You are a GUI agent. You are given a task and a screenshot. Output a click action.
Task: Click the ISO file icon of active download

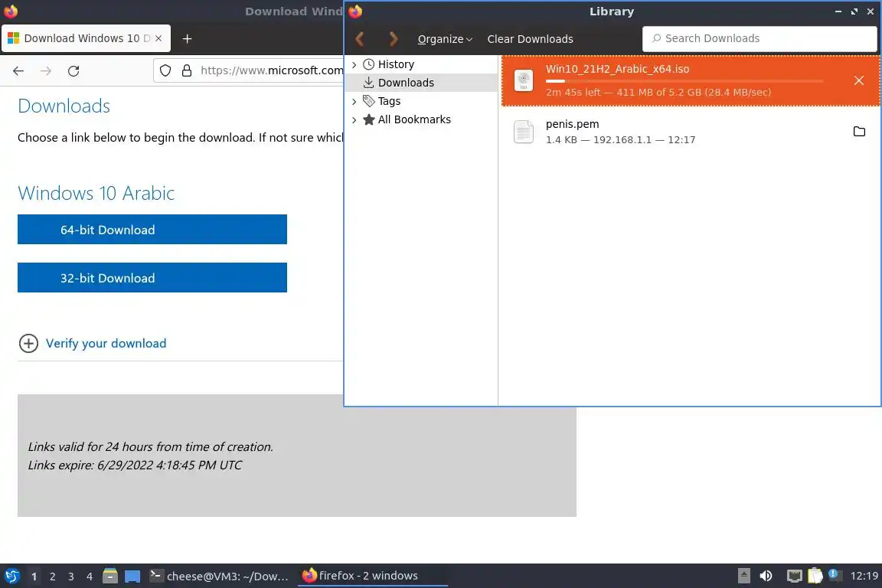[523, 80]
